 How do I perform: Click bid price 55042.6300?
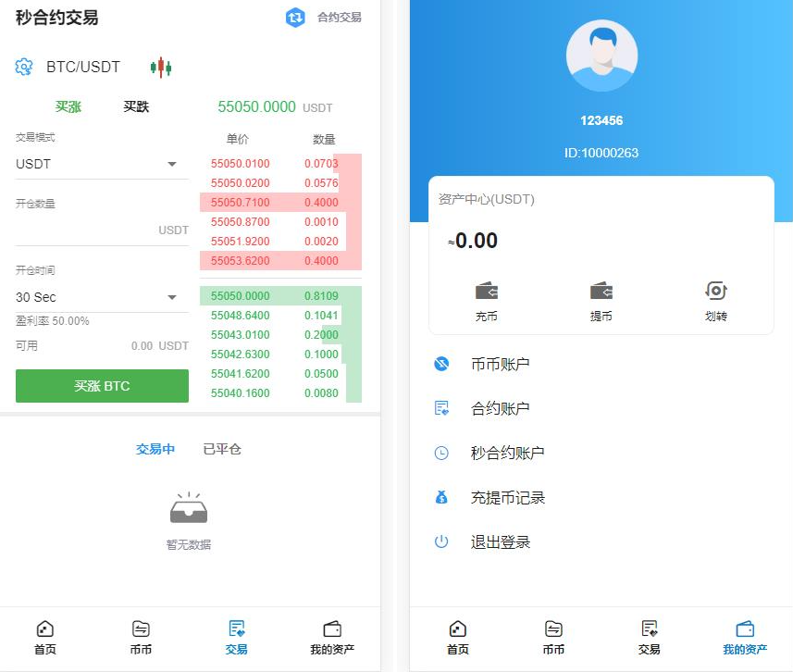tap(240, 355)
